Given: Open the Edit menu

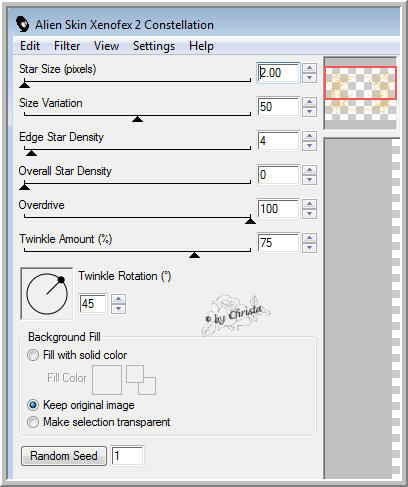Looking at the screenshot, I should click(30, 46).
